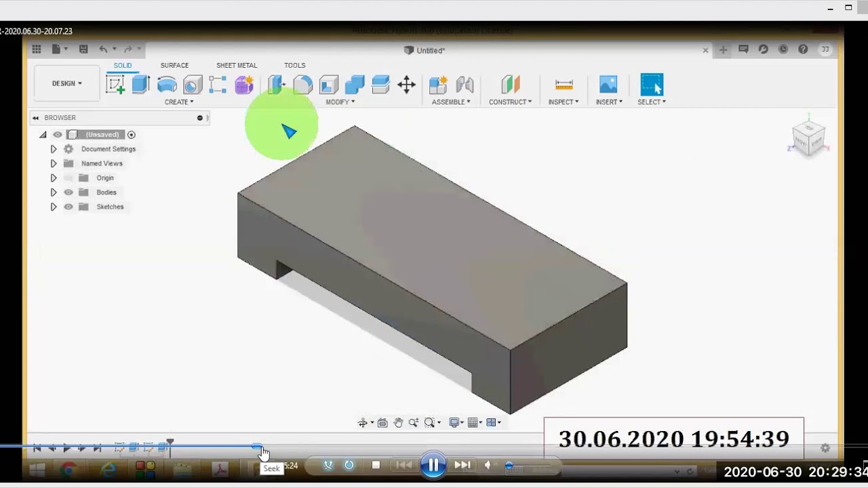The width and height of the screenshot is (868, 488).
Task: Open the CREATE dropdown menu
Action: point(179,102)
